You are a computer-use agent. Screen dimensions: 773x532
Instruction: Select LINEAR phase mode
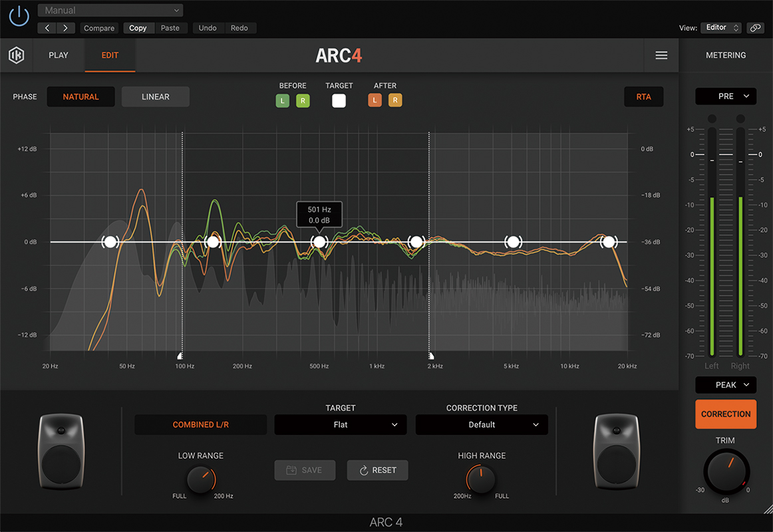point(155,96)
